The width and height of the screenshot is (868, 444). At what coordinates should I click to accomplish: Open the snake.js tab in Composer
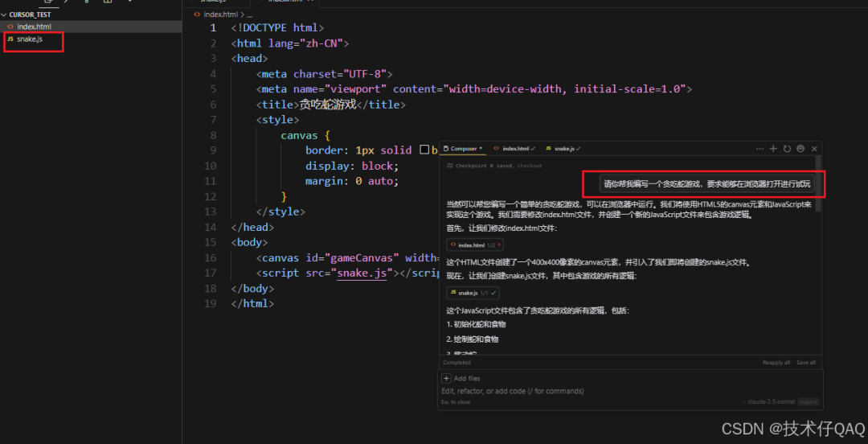(563, 149)
